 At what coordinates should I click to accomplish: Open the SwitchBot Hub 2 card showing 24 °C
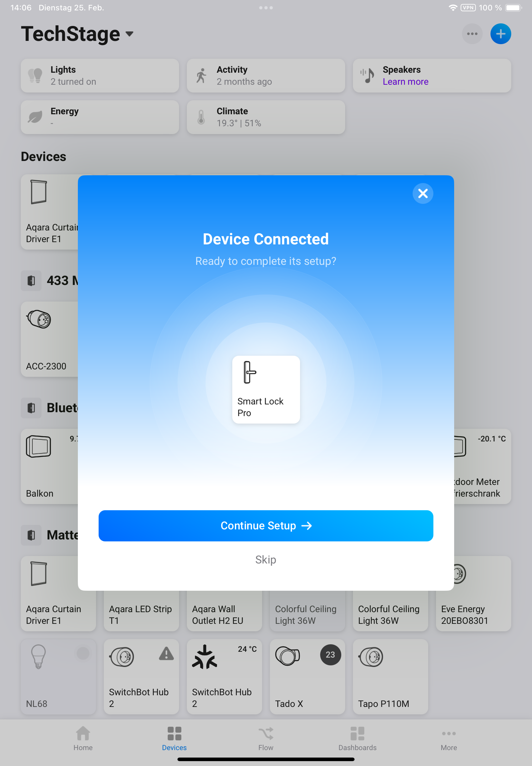click(224, 676)
